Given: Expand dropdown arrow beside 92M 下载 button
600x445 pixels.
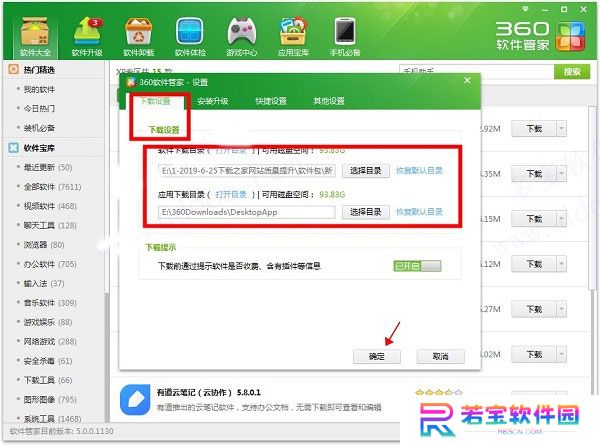Looking at the screenshot, I should [561, 129].
